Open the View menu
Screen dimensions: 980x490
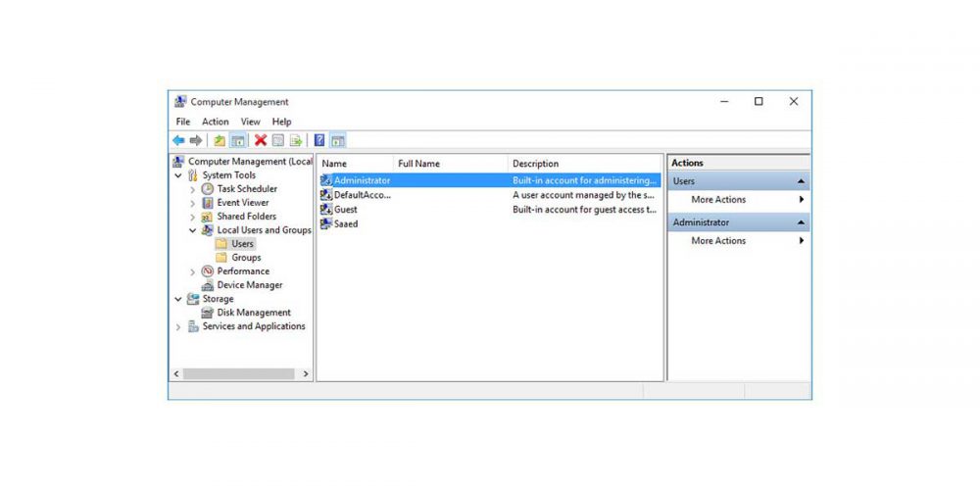tap(251, 122)
